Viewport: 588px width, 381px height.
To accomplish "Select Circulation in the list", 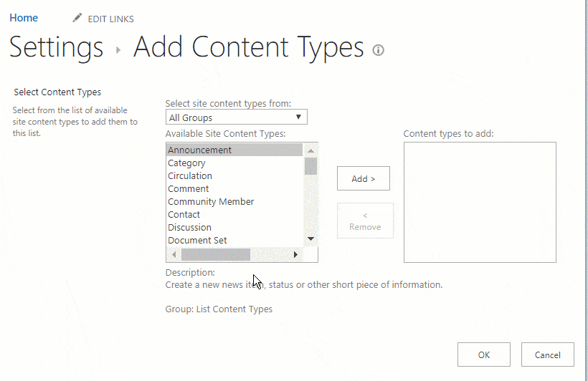I will coord(234,175).
